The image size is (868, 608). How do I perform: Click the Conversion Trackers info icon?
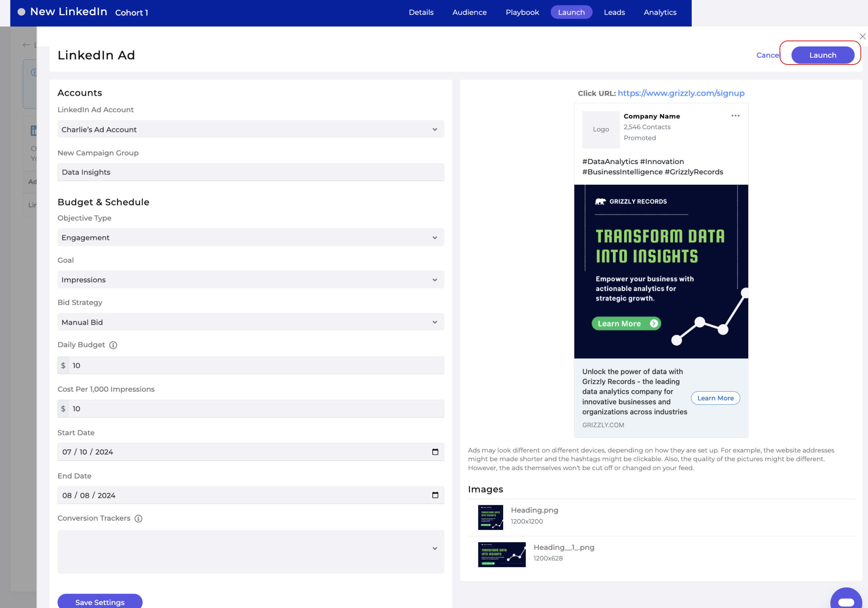[x=138, y=519]
